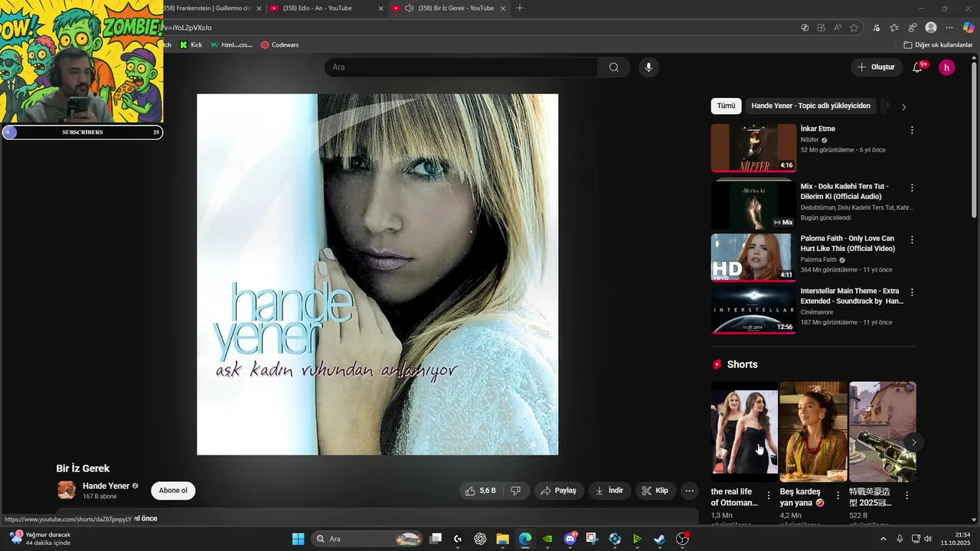Show hidden system tray icons
Screen dimensions: 980x551
(x=883, y=539)
